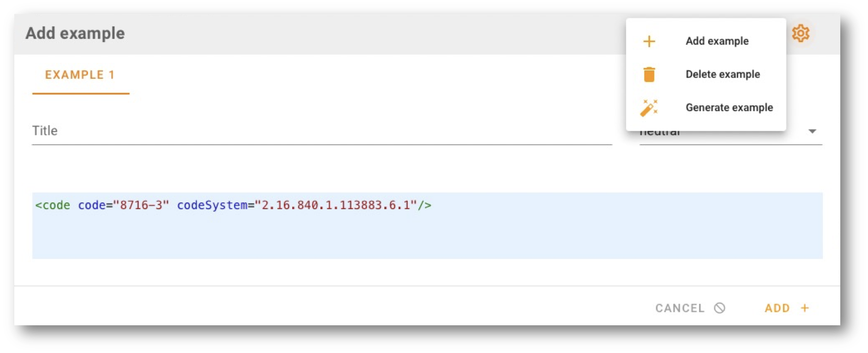The image size is (868, 353).
Task: Click the plus icon beside Add example
Action: (x=649, y=42)
